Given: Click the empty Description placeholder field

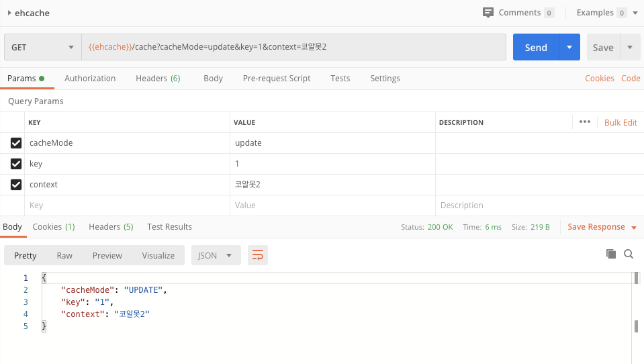Looking at the screenshot, I should (x=539, y=205).
